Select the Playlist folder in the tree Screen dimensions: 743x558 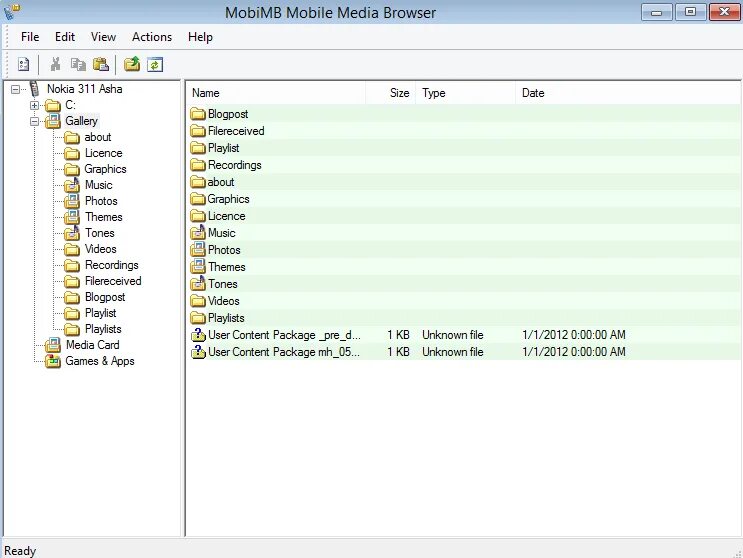click(100, 314)
